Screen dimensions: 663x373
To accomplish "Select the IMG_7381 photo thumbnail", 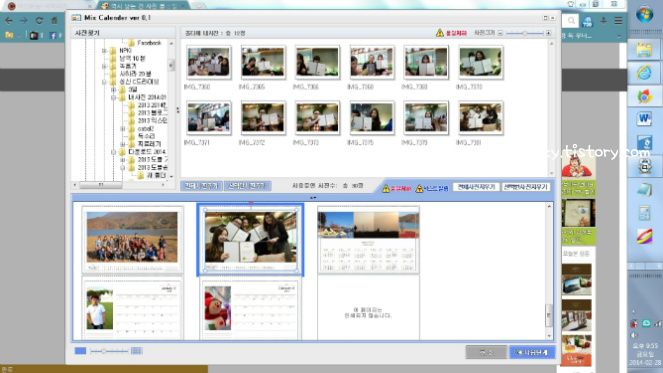I will (x=481, y=118).
